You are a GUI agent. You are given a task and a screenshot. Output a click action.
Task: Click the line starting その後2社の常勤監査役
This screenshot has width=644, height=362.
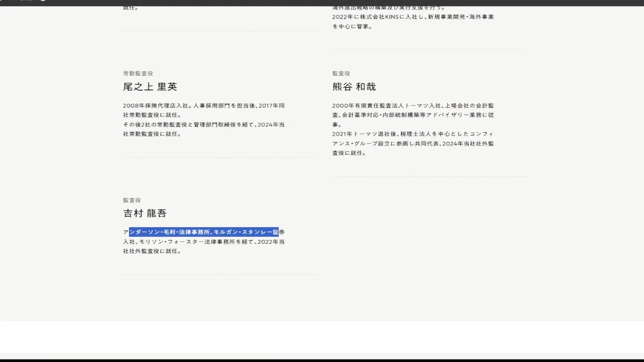[204, 125]
